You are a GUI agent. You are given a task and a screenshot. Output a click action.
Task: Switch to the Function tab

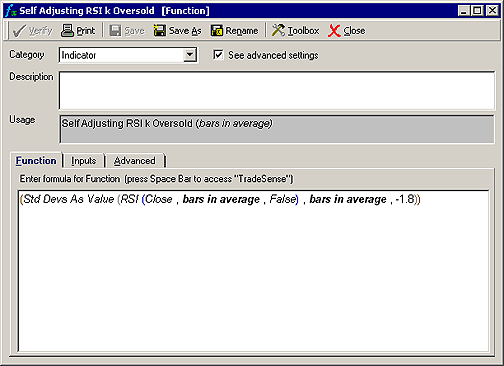click(36, 161)
